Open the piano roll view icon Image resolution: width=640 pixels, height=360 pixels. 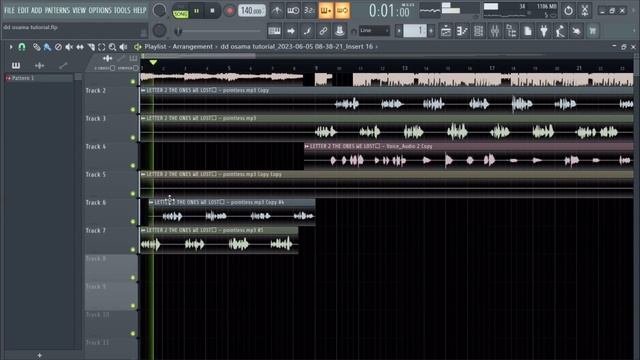coord(462,31)
